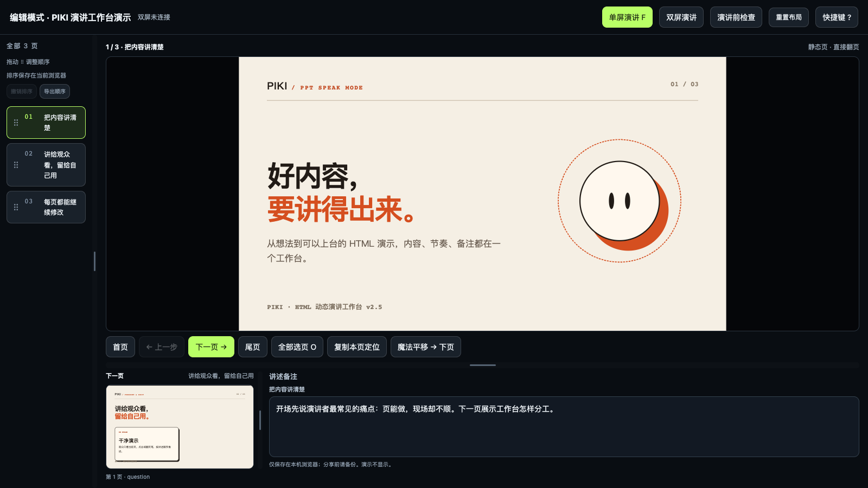Viewport: 868px width, 488px height.
Task: Click the disabled 撤销排序 button
Action: 22,92
